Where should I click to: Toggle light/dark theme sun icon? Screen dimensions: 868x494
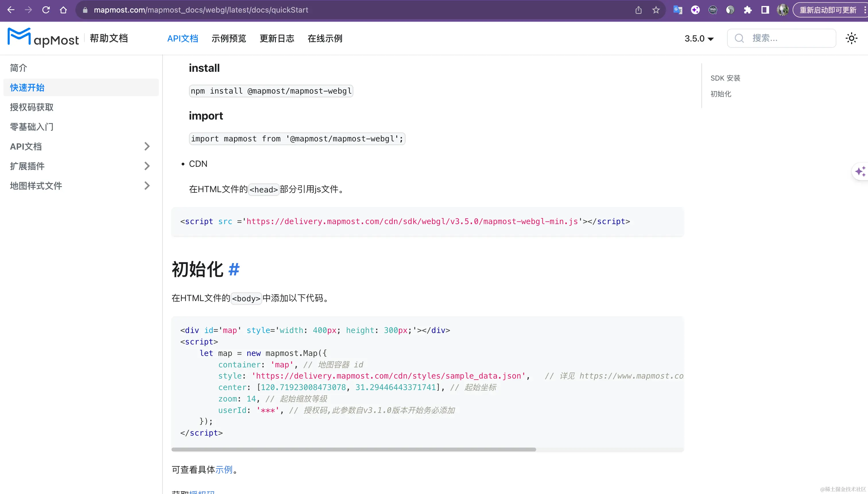(851, 38)
